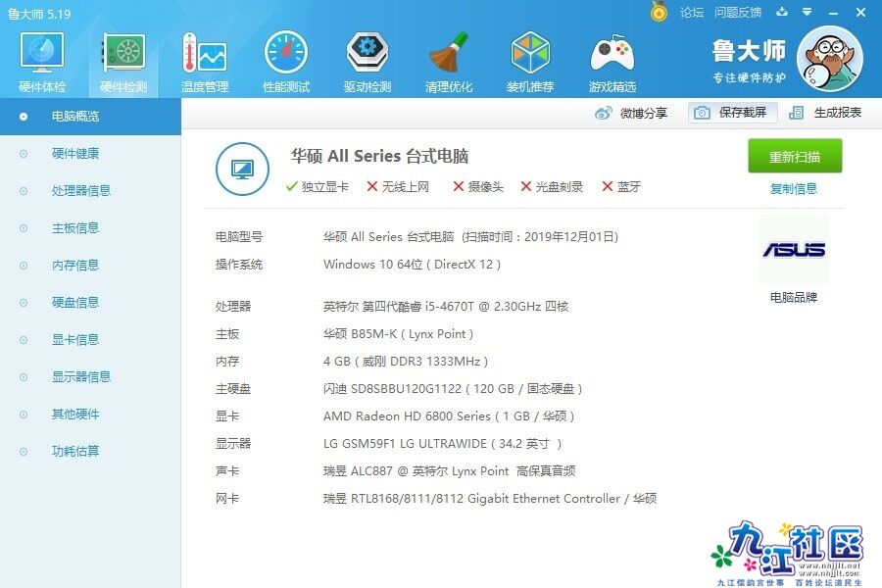
Task: Open 显卡信息 in left sidebar
Action: tap(75, 340)
